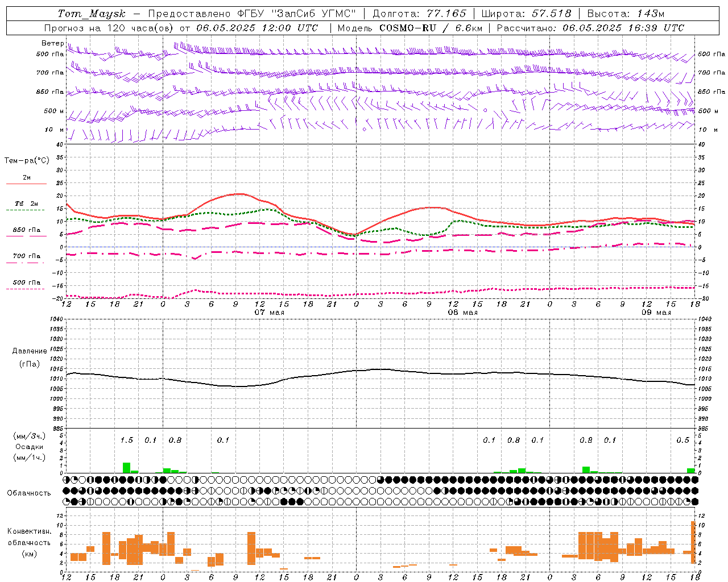Click the (гПа) unit label under Давление
The width and height of the screenshot is (728, 582).
[x=30, y=364]
